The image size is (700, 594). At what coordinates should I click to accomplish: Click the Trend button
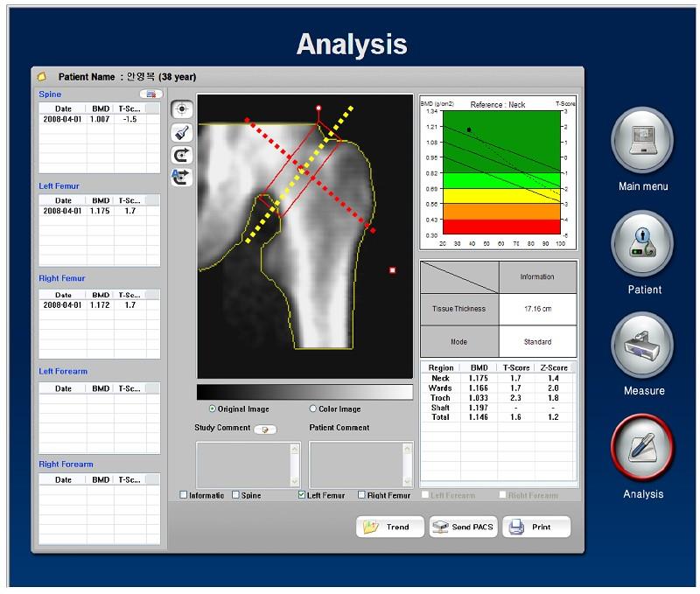[x=390, y=527]
